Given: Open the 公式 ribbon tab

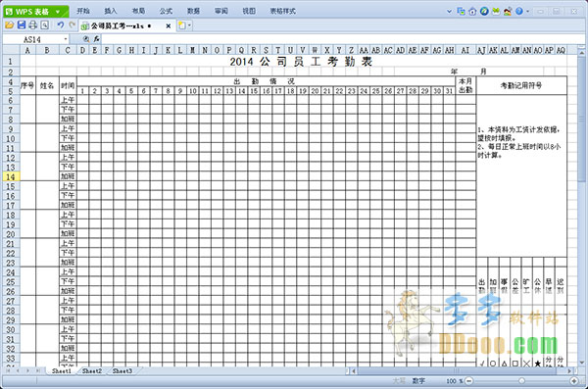Looking at the screenshot, I should (166, 11).
